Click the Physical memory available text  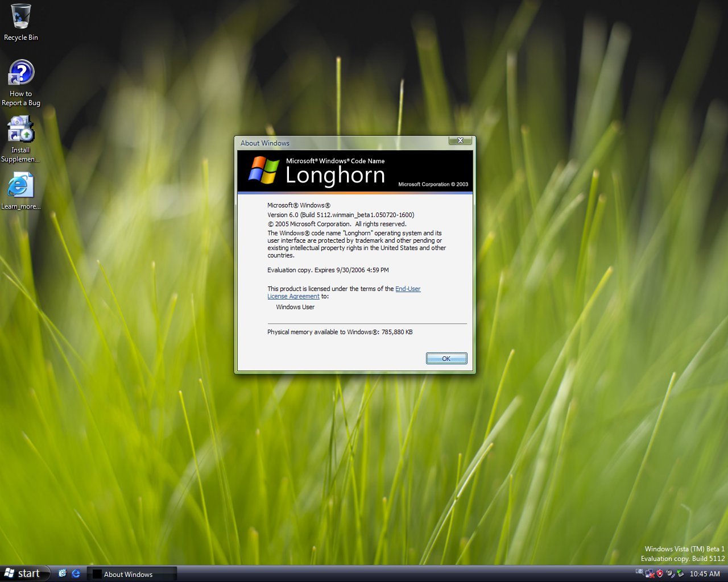[x=340, y=332]
